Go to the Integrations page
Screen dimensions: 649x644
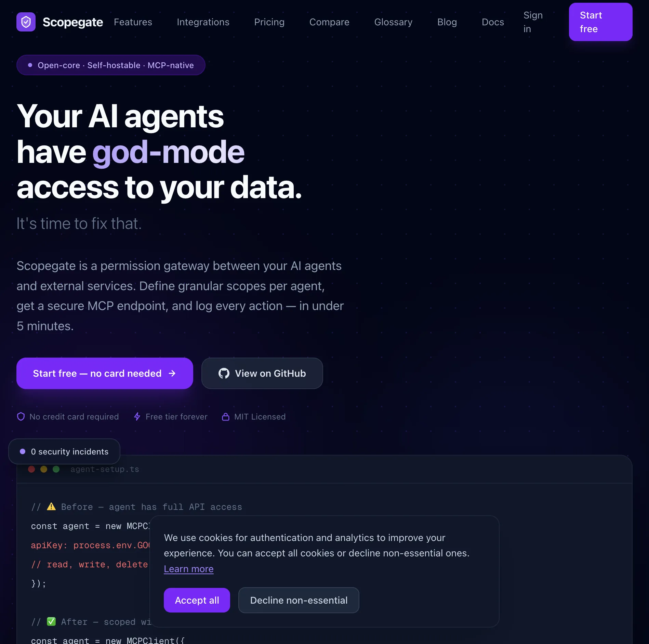[203, 22]
